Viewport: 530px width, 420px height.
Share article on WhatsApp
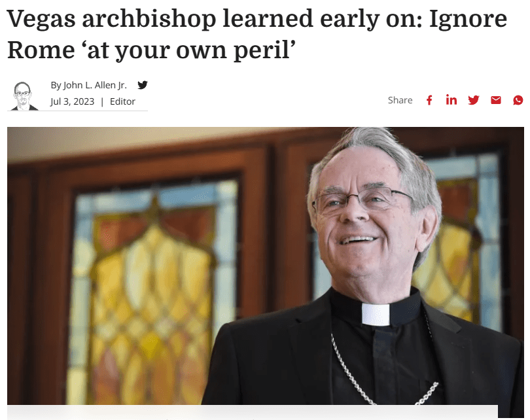[518, 100]
